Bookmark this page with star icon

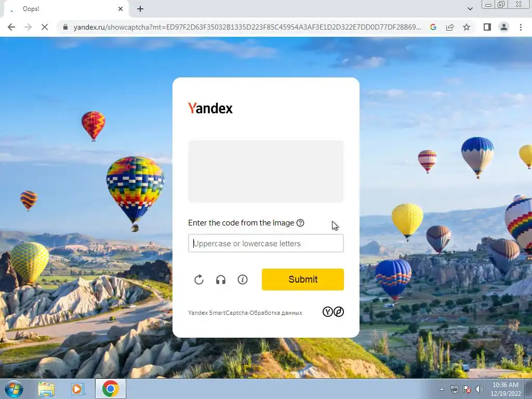coord(467,27)
